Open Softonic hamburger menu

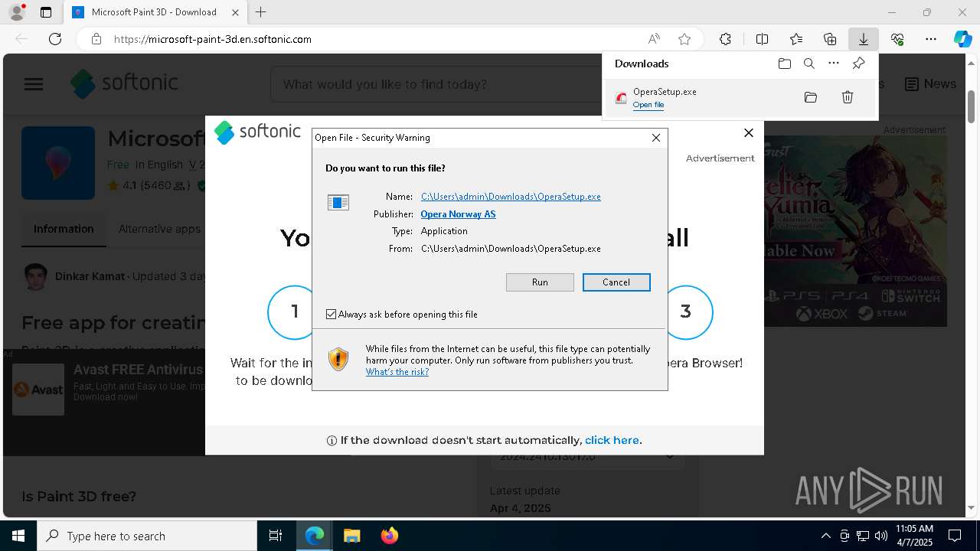tap(34, 84)
